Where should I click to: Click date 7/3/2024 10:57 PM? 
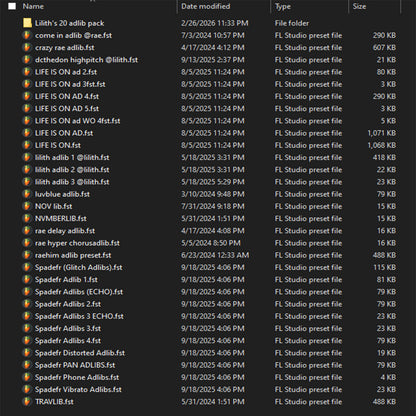click(x=213, y=35)
